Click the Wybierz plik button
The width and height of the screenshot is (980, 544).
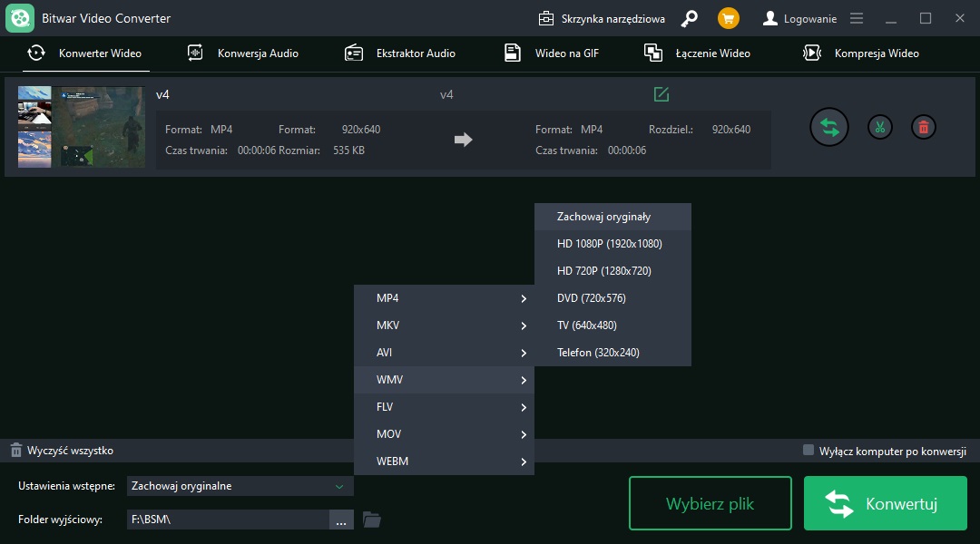click(x=710, y=503)
